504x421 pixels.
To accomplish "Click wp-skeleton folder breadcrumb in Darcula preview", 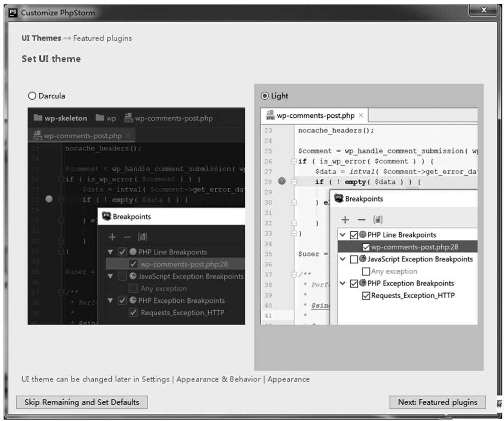I will [60, 118].
